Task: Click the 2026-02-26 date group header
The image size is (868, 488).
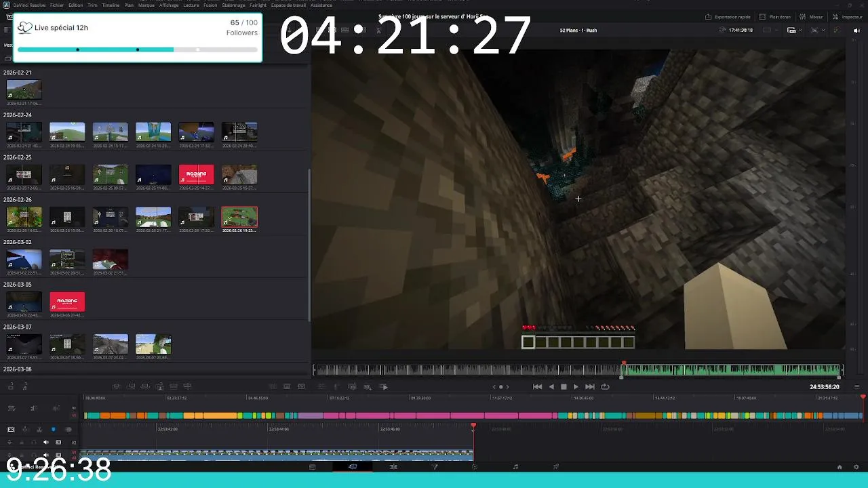Action: click(18, 200)
